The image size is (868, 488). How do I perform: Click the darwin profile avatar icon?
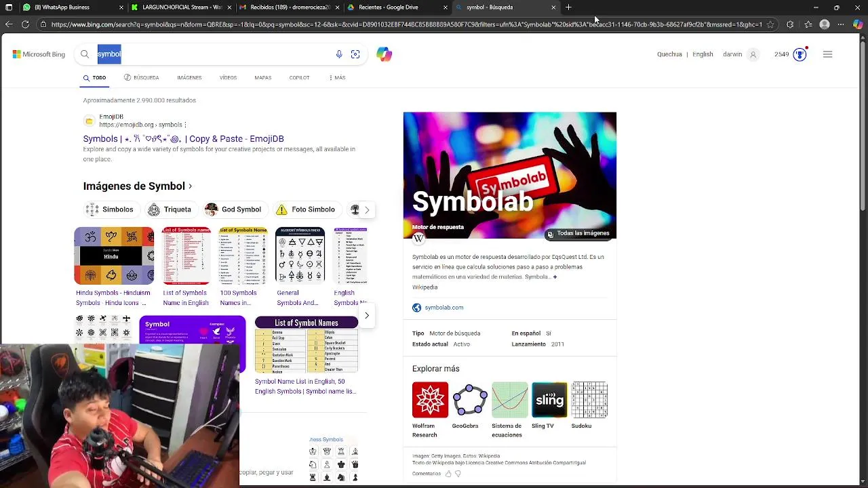[x=753, y=54]
